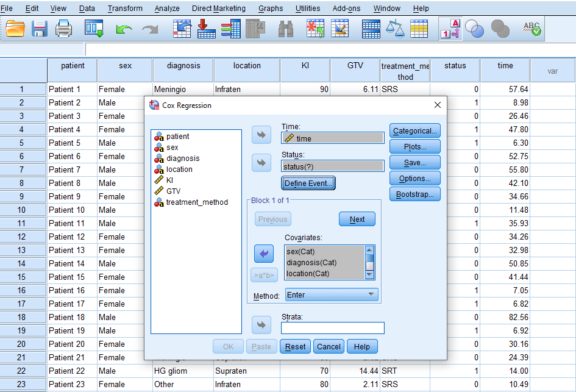
Task: Undo the last action with the green arrow
Action: tap(124, 29)
